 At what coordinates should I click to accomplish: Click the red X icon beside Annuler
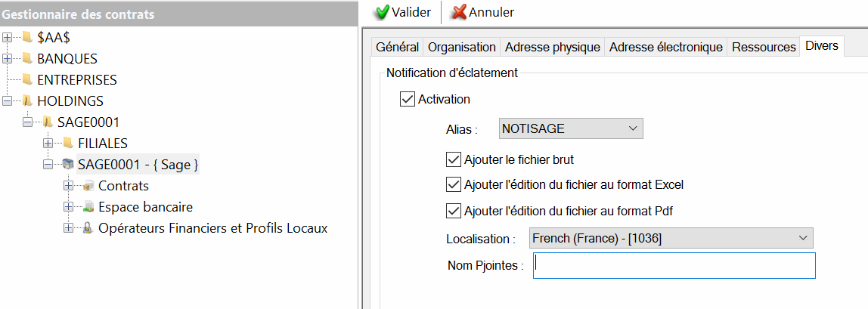click(458, 12)
